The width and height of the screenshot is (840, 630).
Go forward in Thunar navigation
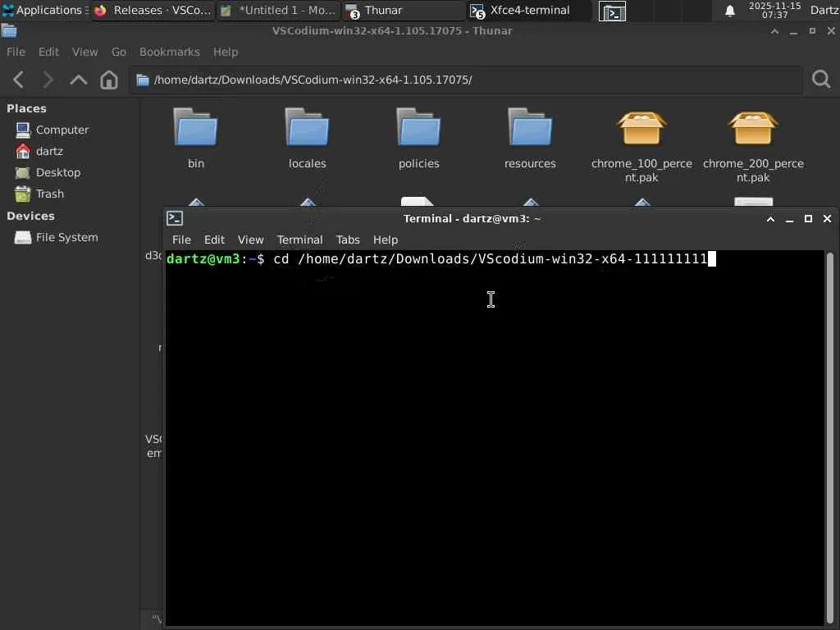click(x=48, y=80)
